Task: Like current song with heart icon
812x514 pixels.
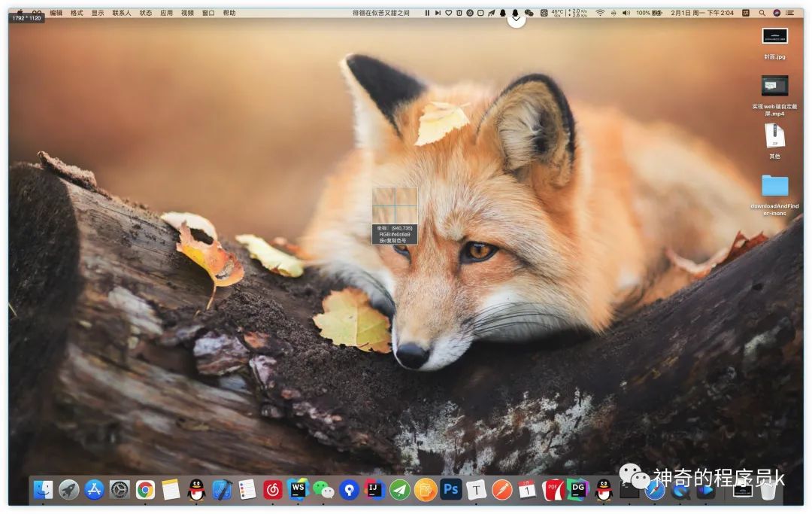Action: 448,13
